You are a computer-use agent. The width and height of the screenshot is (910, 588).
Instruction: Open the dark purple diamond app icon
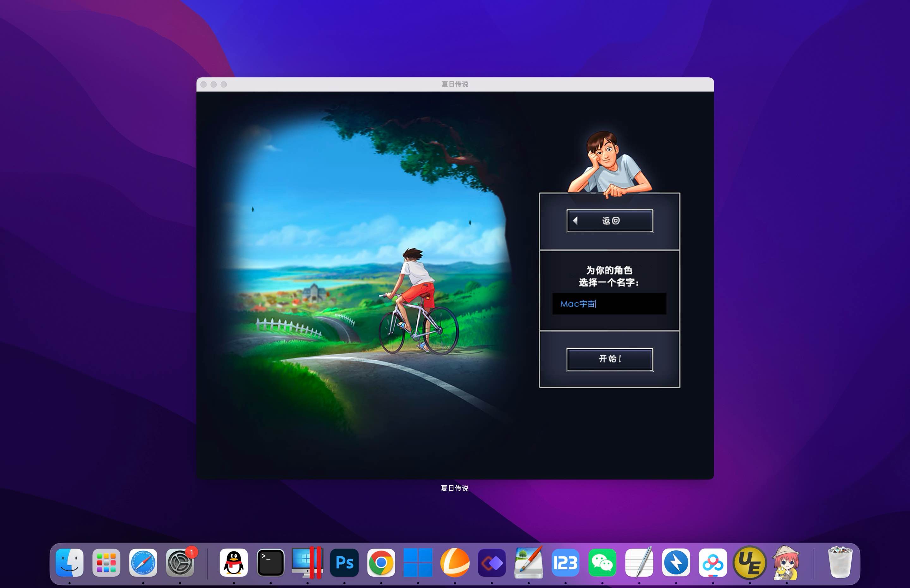tap(492, 563)
